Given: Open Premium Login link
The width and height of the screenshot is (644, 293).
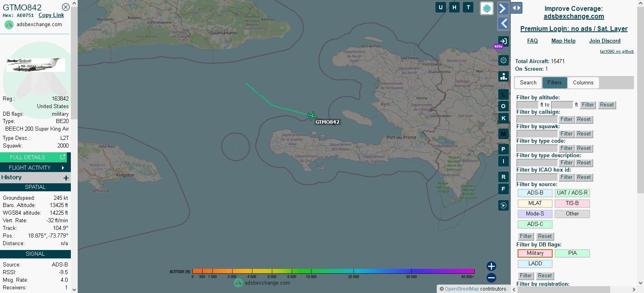Looking at the screenshot, I should (x=574, y=29).
